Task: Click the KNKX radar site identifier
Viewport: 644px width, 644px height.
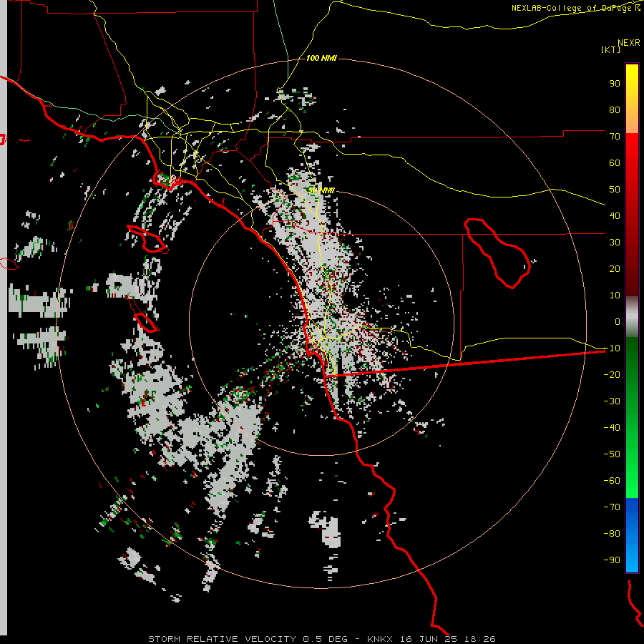Action: (x=380, y=639)
